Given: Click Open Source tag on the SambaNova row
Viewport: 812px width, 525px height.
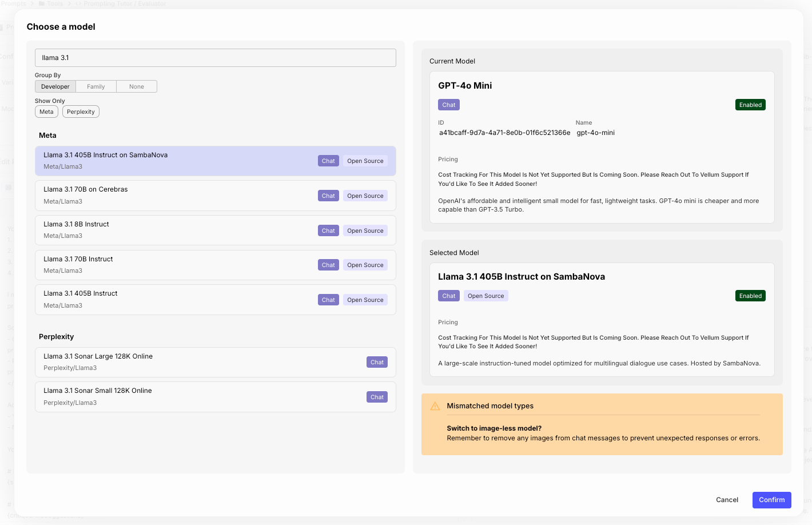Looking at the screenshot, I should pyautogui.click(x=365, y=161).
